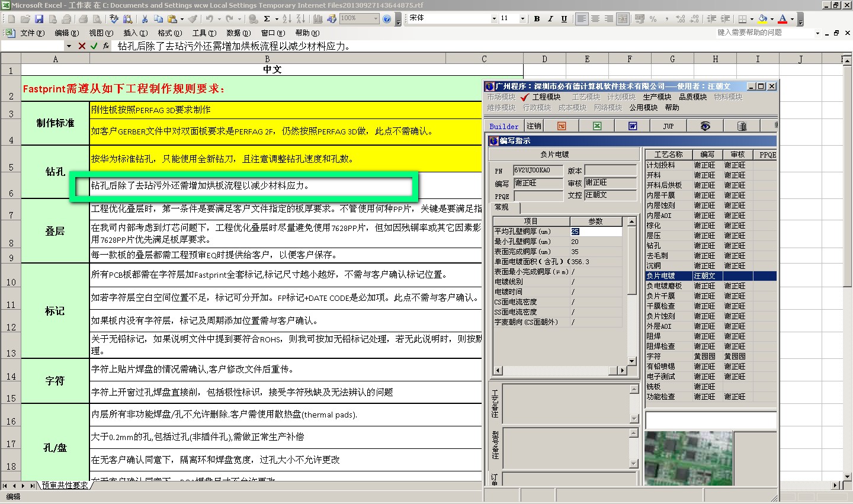Click in the PN field containing 6V2UJ00KA0

click(538, 171)
